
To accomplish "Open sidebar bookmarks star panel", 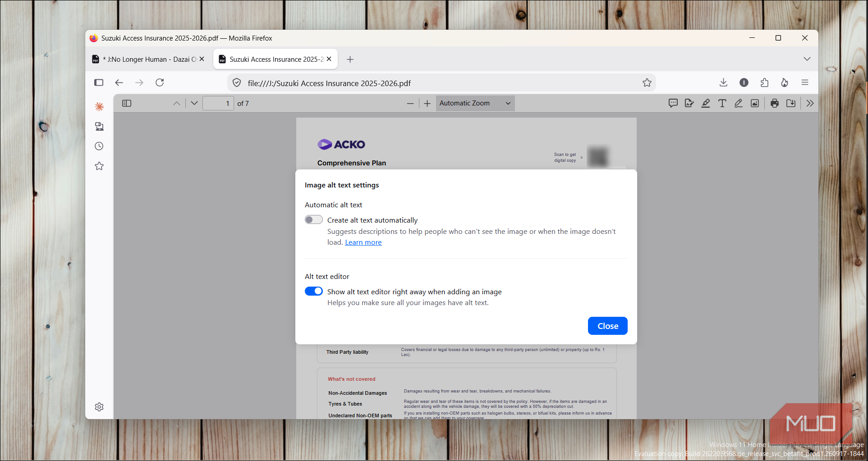I will (99, 166).
